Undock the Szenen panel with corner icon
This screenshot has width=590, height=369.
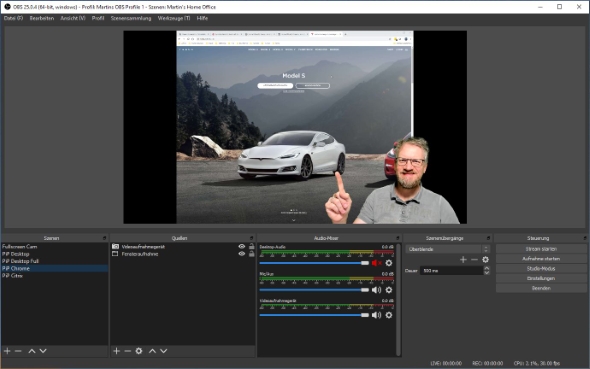(x=105, y=238)
